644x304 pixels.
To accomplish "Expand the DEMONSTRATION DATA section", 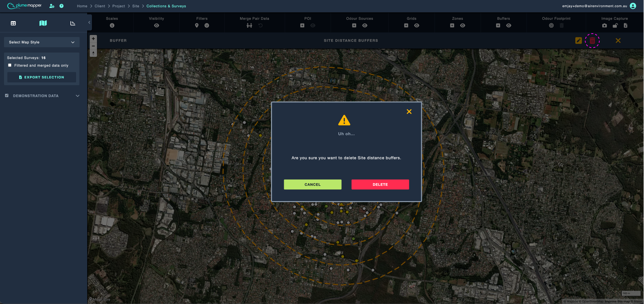I will [x=78, y=96].
